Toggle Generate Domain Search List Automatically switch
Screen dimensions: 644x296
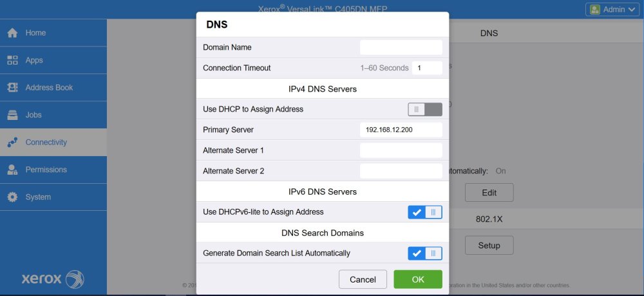coord(425,253)
